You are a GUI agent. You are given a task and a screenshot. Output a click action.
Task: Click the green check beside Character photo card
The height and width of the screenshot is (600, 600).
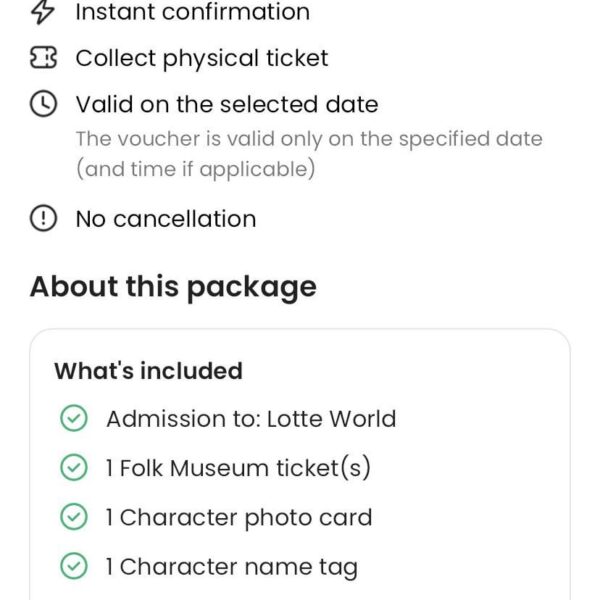(x=74, y=518)
